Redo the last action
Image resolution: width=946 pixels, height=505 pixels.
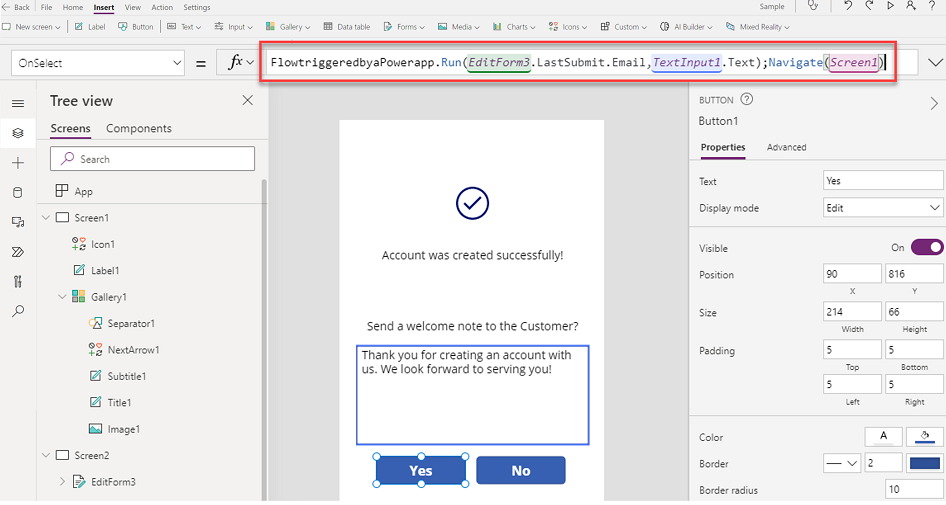869,6
